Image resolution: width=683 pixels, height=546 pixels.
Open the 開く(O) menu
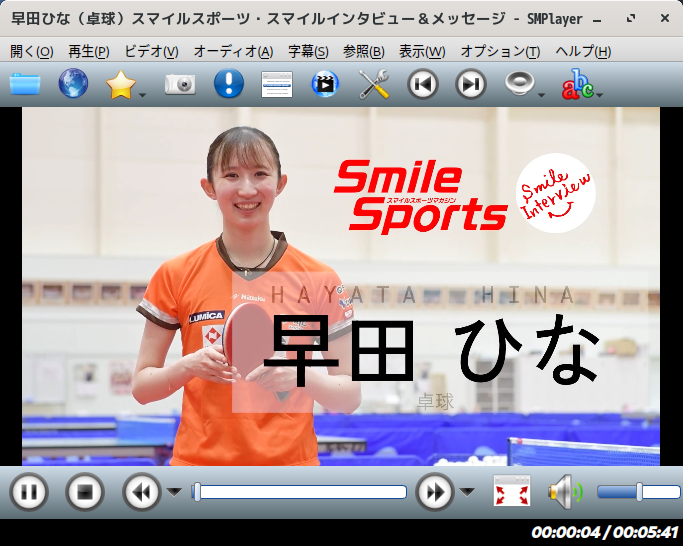click(x=31, y=51)
